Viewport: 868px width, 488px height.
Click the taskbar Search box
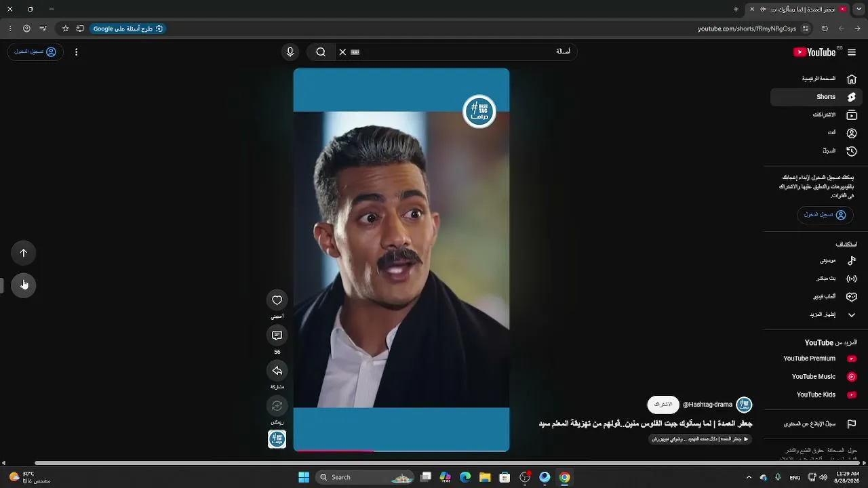coord(366,477)
